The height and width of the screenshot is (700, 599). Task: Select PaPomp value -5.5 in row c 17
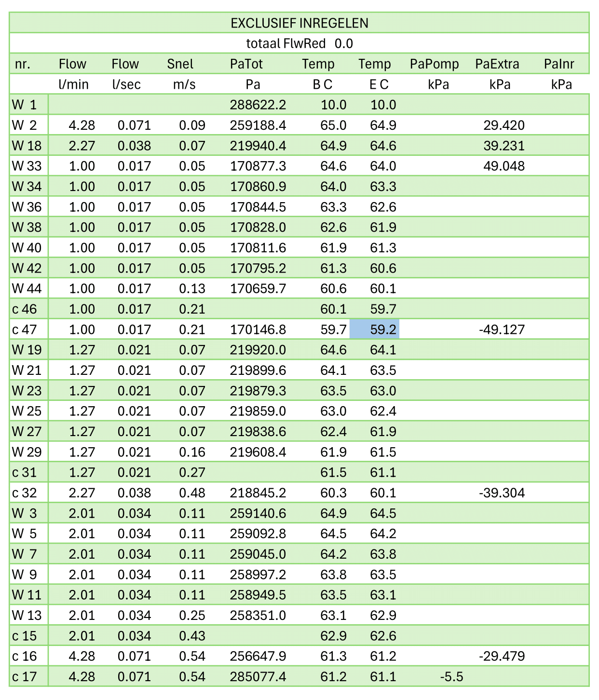pos(451,677)
